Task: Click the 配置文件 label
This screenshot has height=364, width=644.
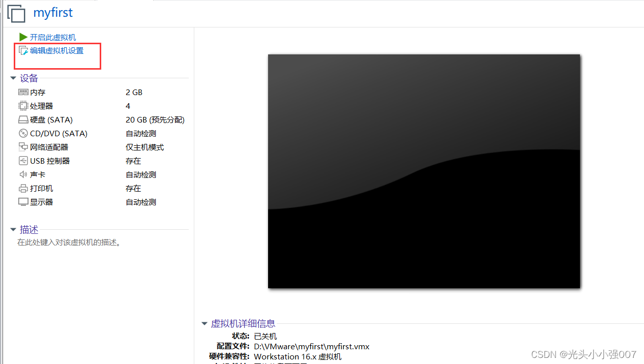Action: [232, 346]
